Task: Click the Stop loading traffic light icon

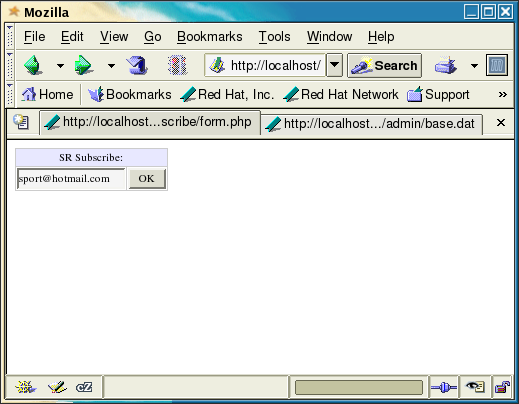Action: (178, 65)
